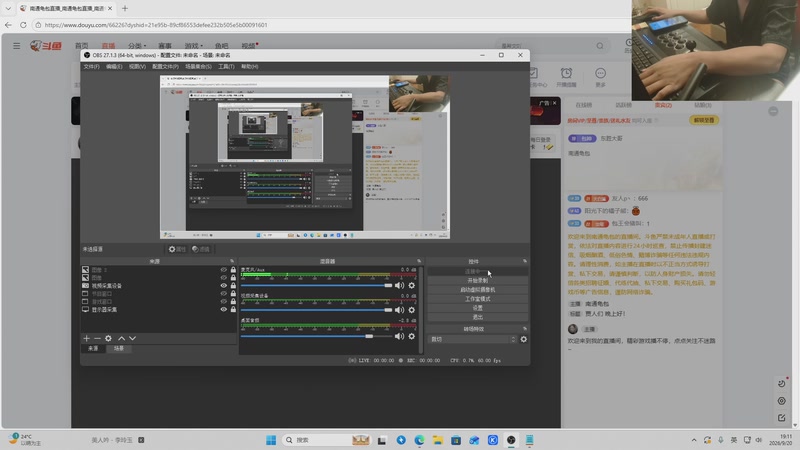Click the 设置 button in controls panel
The height and width of the screenshot is (450, 800).
pos(478,308)
